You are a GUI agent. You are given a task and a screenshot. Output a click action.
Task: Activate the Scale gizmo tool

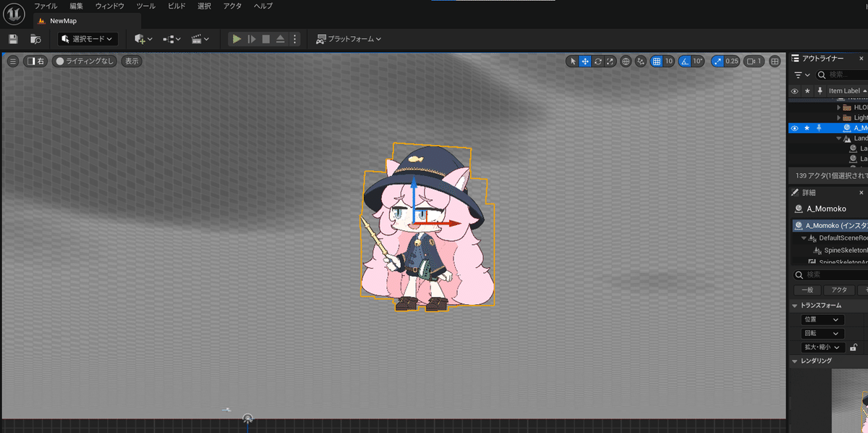610,62
